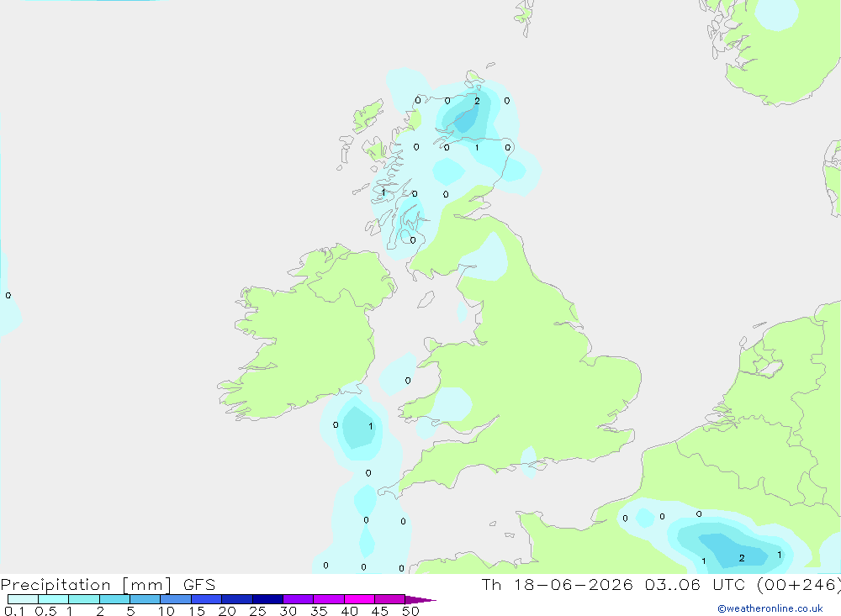841x616 pixels.
Task: Click the 10–15 mm blue legend swatch
Action: coord(176,599)
